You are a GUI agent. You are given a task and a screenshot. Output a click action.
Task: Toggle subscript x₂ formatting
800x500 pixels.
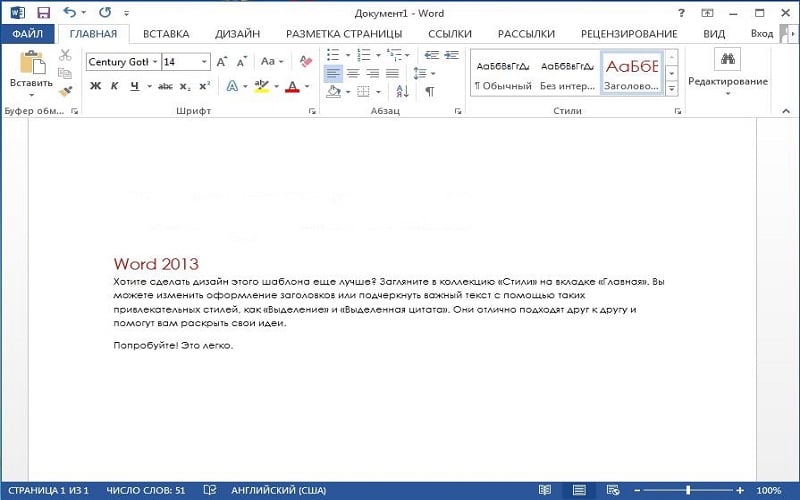point(185,87)
